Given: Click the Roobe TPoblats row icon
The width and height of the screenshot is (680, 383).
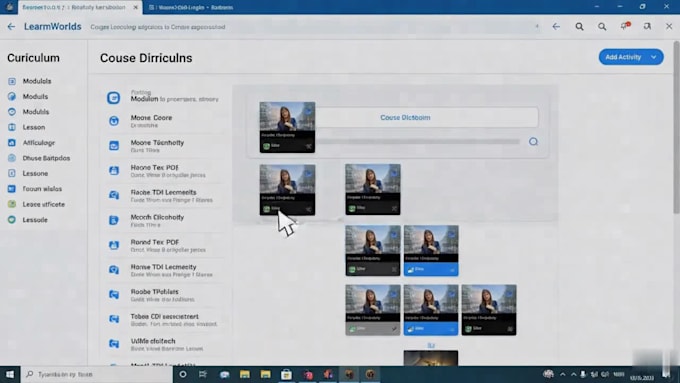Looking at the screenshot, I should click(114, 295).
